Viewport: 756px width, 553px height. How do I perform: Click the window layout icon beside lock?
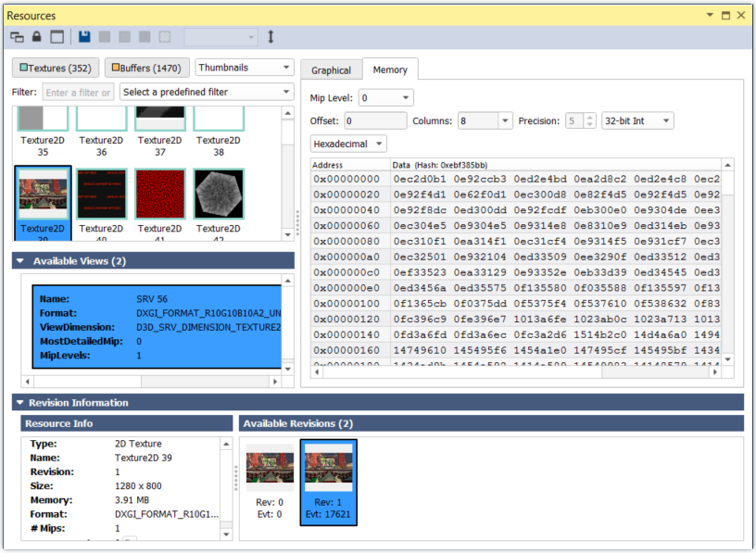click(x=57, y=37)
